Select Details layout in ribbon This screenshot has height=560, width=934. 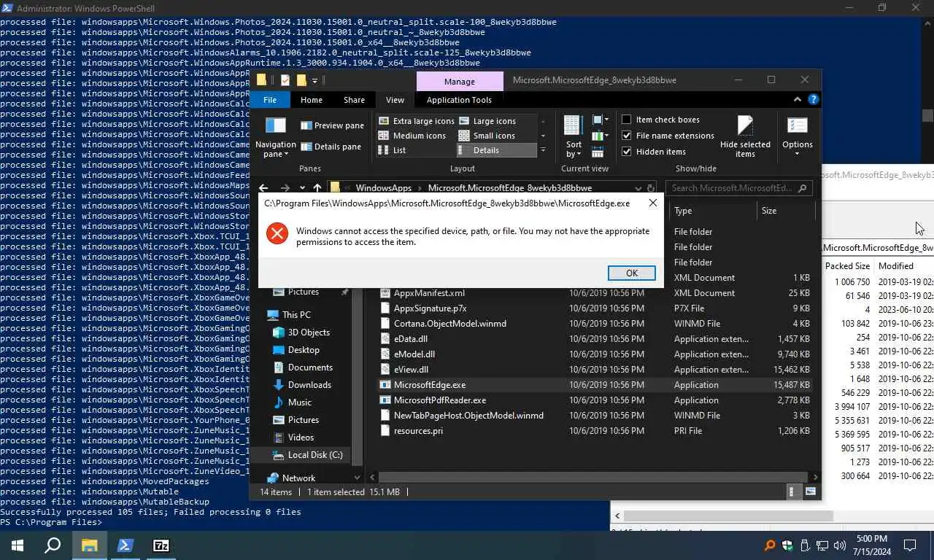497,150
